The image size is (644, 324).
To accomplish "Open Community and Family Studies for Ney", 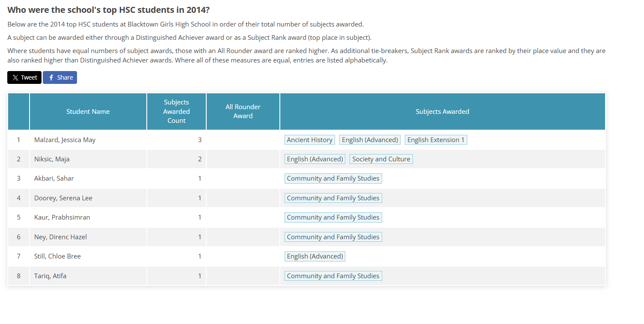I will 333,237.
